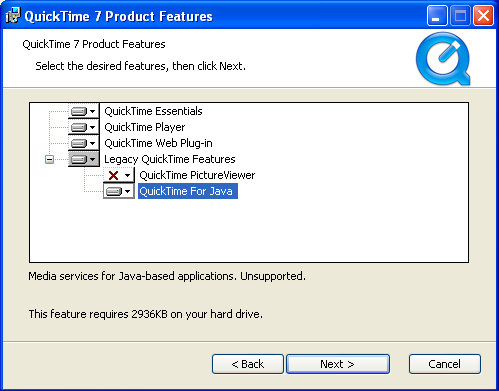Select the QuickTime Essentials feature row
The width and height of the screenshot is (499, 391).
tap(153, 111)
